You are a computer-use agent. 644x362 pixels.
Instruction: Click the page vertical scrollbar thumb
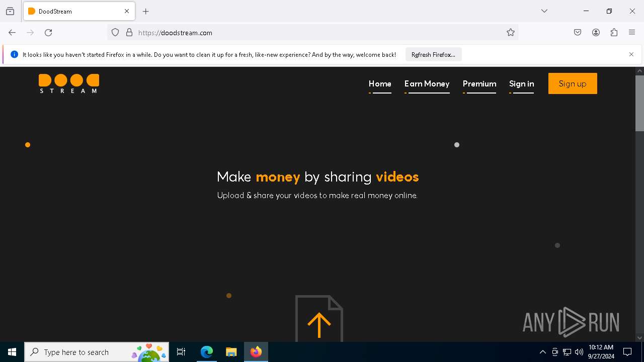[x=639, y=103]
